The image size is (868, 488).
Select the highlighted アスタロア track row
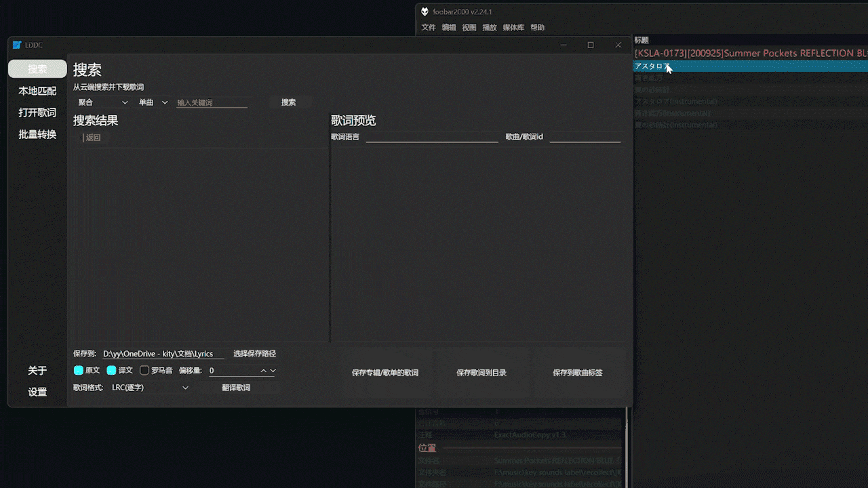coord(746,66)
